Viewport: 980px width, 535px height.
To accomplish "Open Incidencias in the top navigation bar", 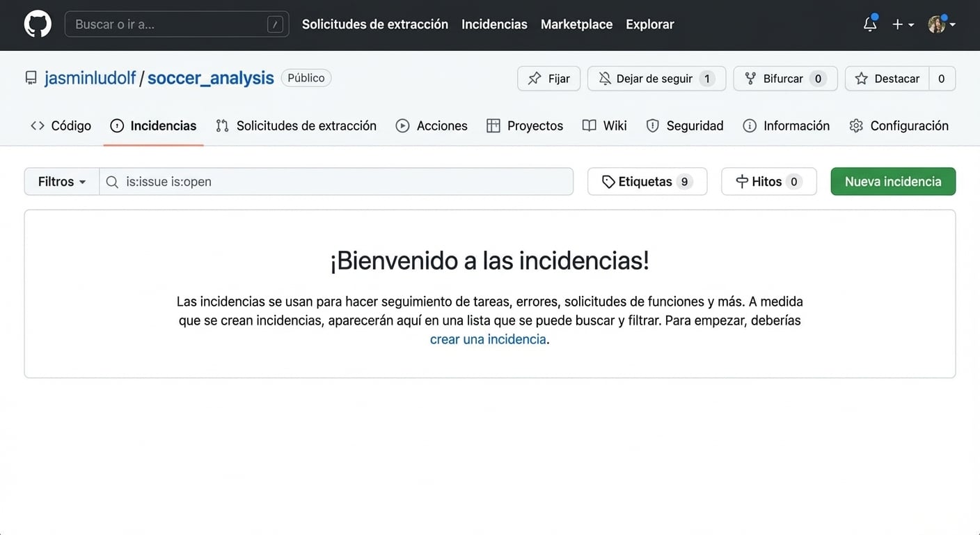I will (494, 24).
